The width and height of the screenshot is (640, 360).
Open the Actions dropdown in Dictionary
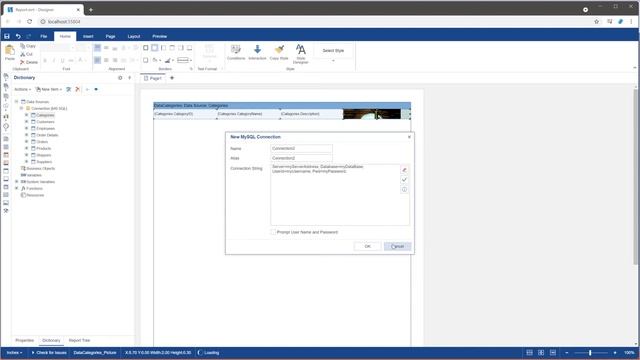(x=22, y=89)
